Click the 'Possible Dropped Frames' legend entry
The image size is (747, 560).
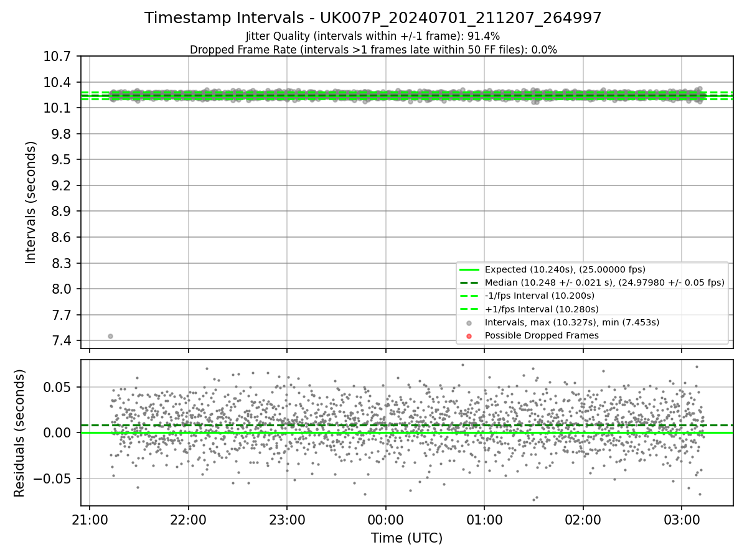(542, 335)
